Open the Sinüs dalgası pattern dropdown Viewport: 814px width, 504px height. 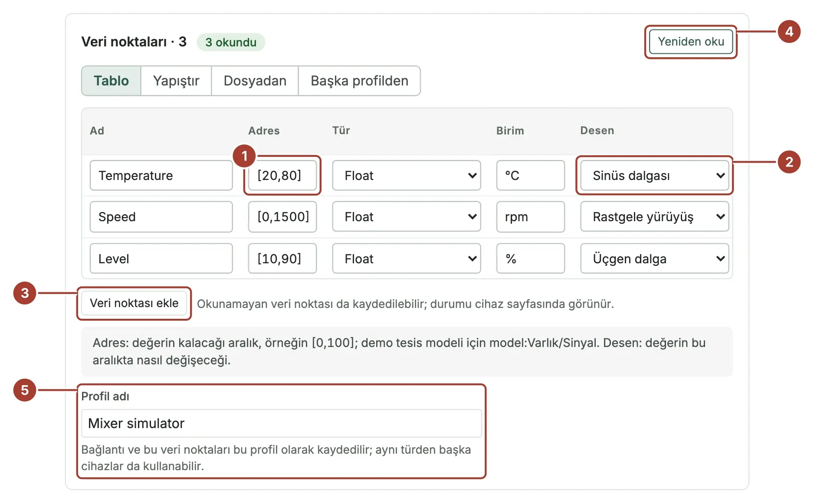[654, 175]
